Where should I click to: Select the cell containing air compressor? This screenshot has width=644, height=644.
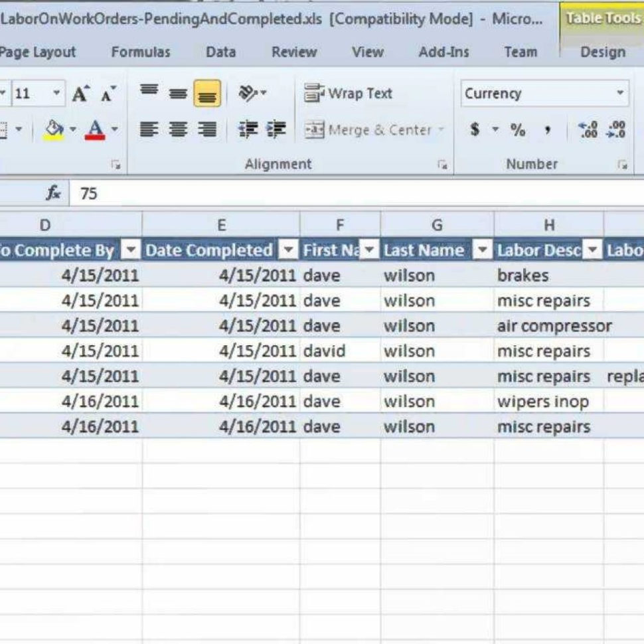point(549,326)
